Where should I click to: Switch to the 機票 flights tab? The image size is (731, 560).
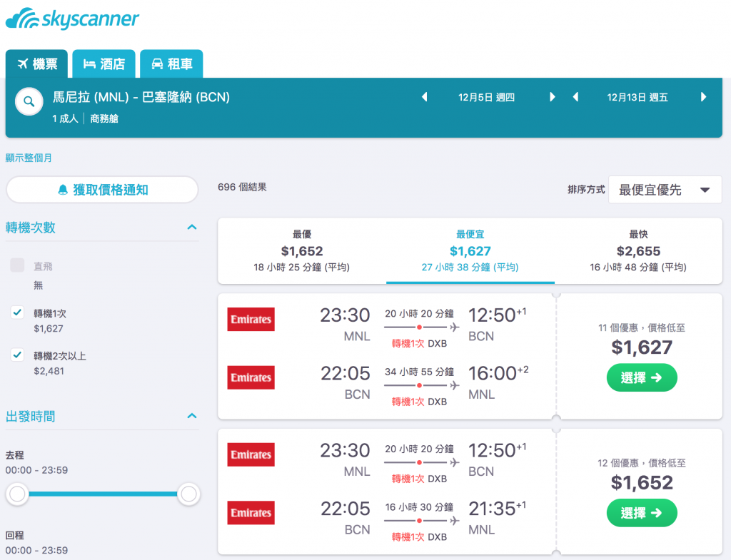click(x=37, y=63)
